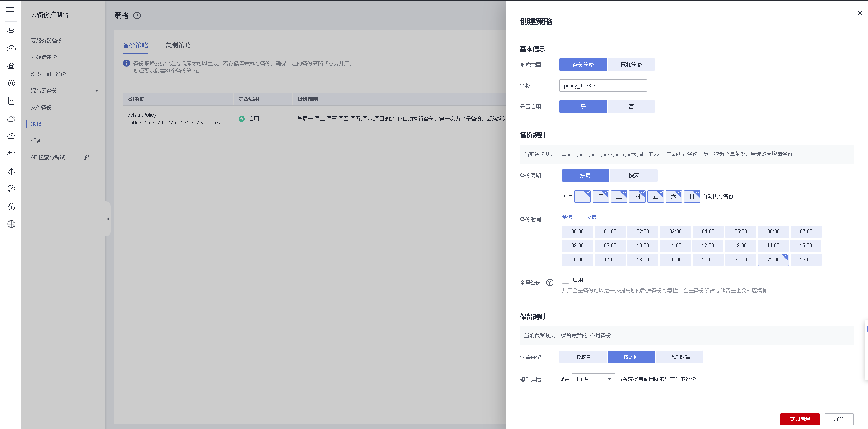This screenshot has width=868, height=429.
Task: Click 全选 link for backup times
Action: pyautogui.click(x=567, y=217)
